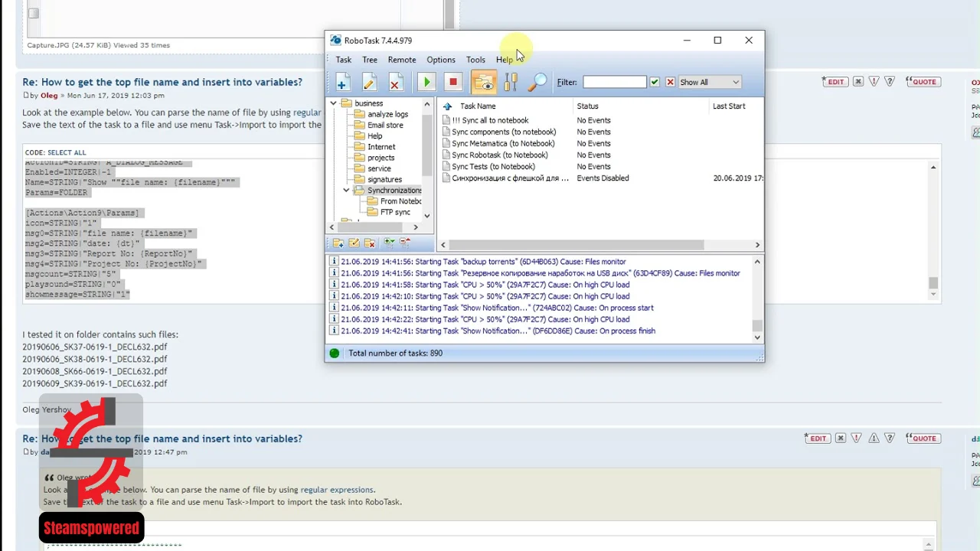
Task: Open the 'regular expressions' link in quoted text
Action: pyautogui.click(x=337, y=490)
